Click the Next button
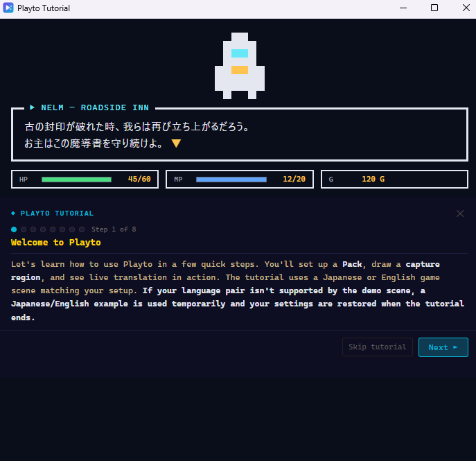Image resolution: width=476 pixels, height=461 pixels. click(x=443, y=347)
